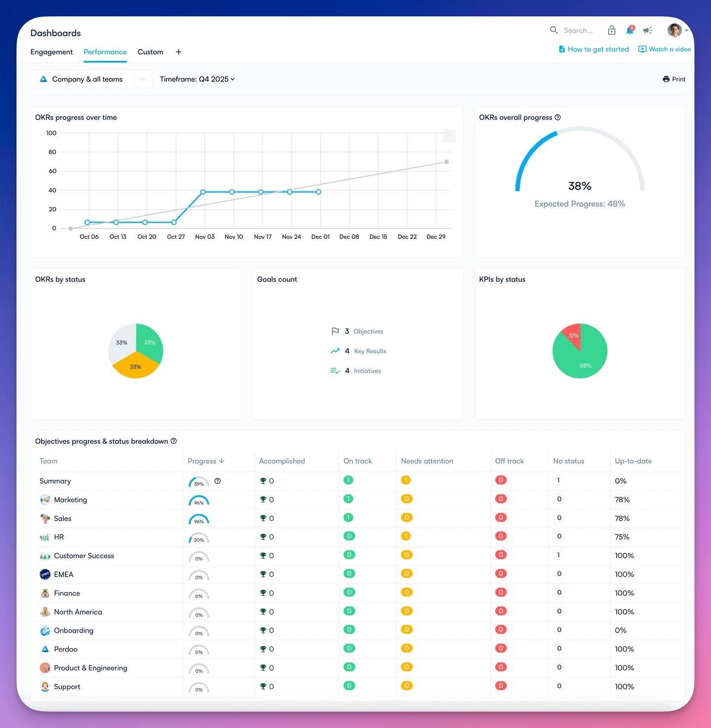Click the Summary row's on-track count badge
711x728 pixels.
tap(348, 480)
